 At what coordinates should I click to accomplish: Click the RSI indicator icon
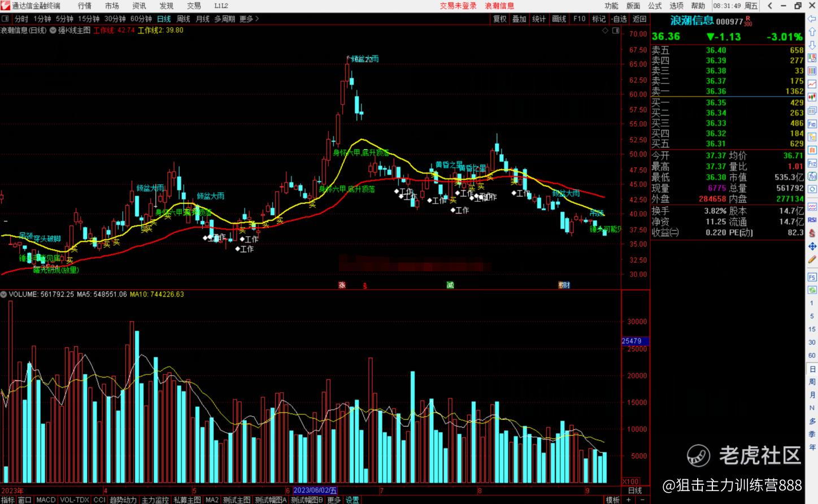tap(812, 219)
